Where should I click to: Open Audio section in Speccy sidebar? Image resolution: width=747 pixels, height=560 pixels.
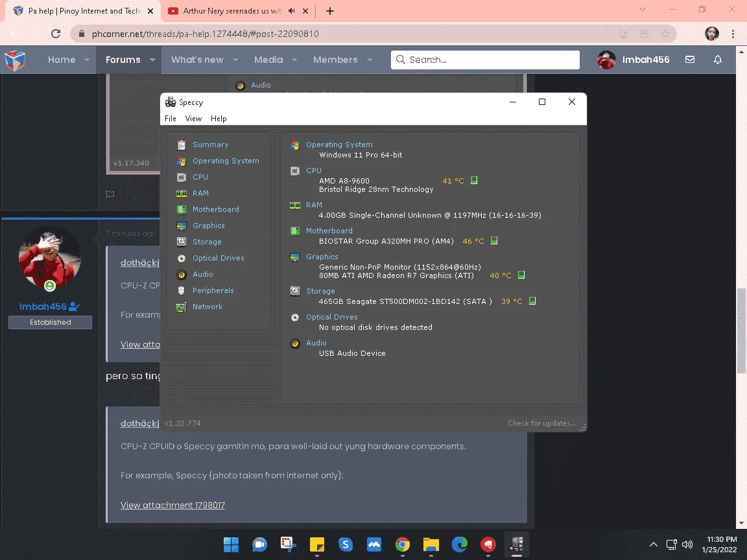pyautogui.click(x=202, y=274)
